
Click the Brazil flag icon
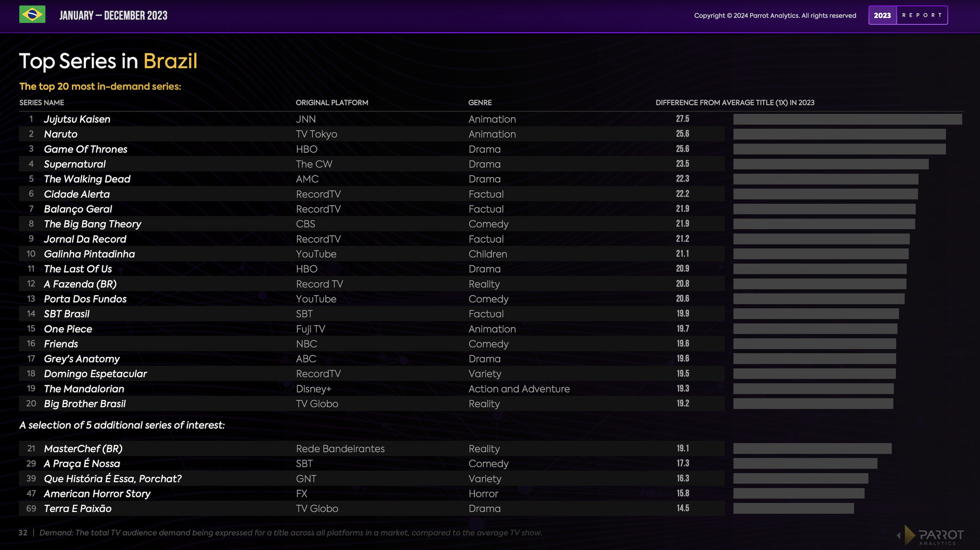[x=32, y=14]
